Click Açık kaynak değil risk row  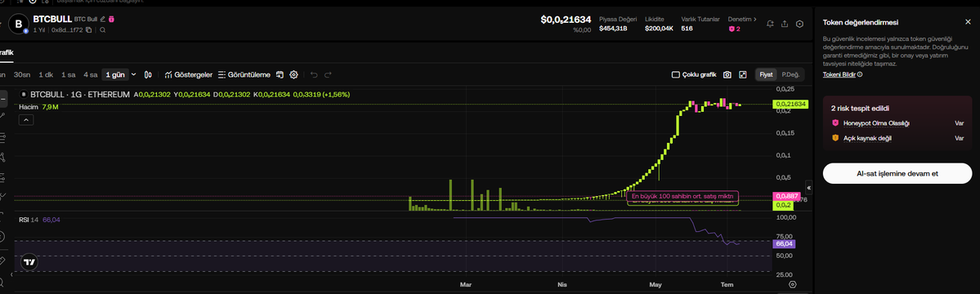tap(897, 138)
